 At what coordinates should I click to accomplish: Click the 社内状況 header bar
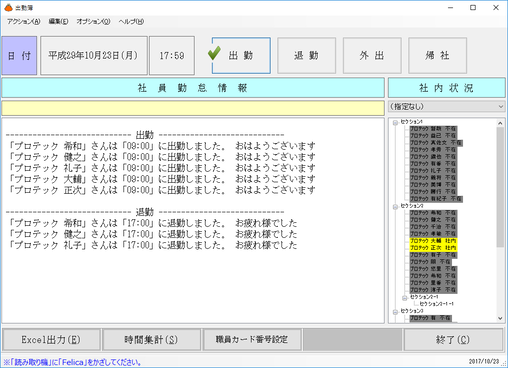[x=447, y=88]
